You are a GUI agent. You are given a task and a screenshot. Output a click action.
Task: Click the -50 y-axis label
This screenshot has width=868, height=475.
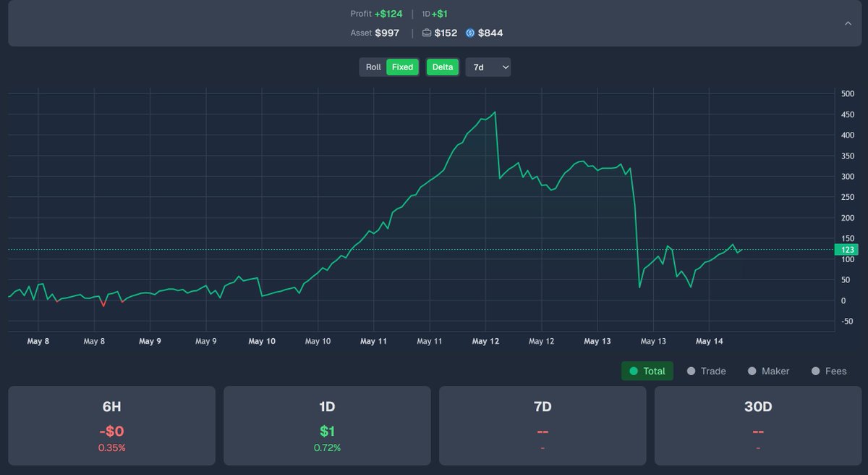848,321
